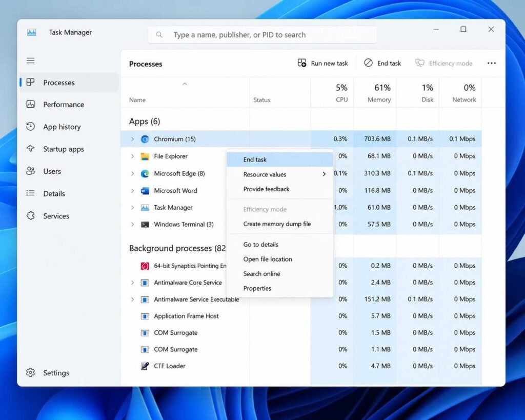
Task: Sort by the 1% Disk column
Action: click(x=417, y=93)
